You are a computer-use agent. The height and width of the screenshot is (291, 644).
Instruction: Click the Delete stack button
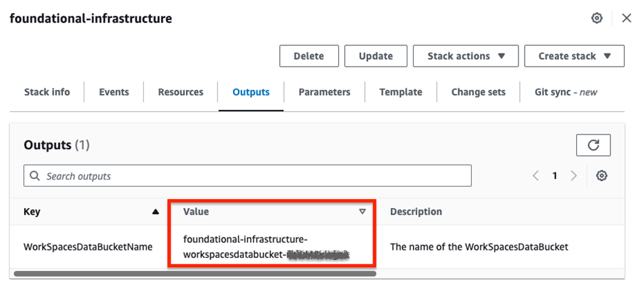tap(309, 56)
